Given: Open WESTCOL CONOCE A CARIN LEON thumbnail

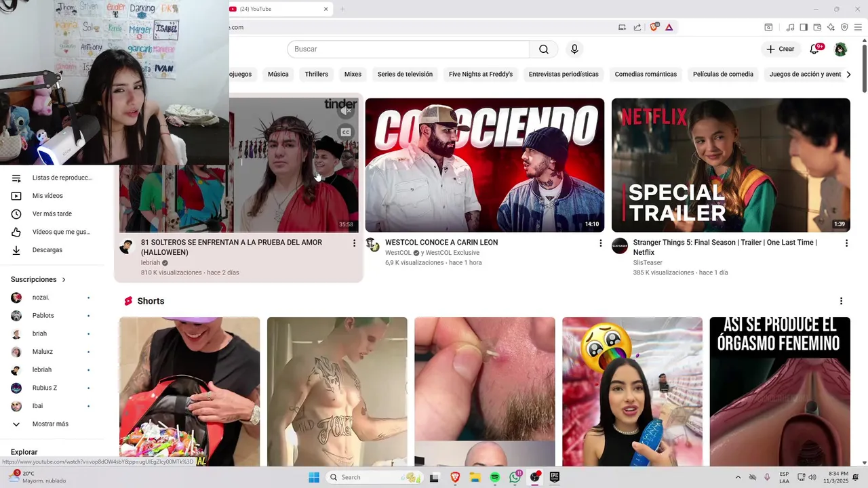Looking at the screenshot, I should tap(485, 165).
